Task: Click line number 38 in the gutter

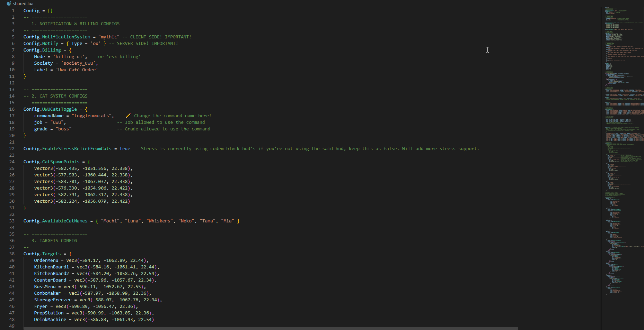Action: point(12,254)
